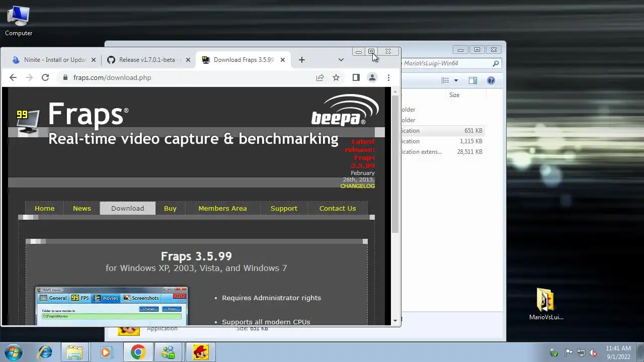This screenshot has width=644, height=362.
Task: Toggle the Explorer preview pane
Action: pyautogui.click(x=473, y=80)
